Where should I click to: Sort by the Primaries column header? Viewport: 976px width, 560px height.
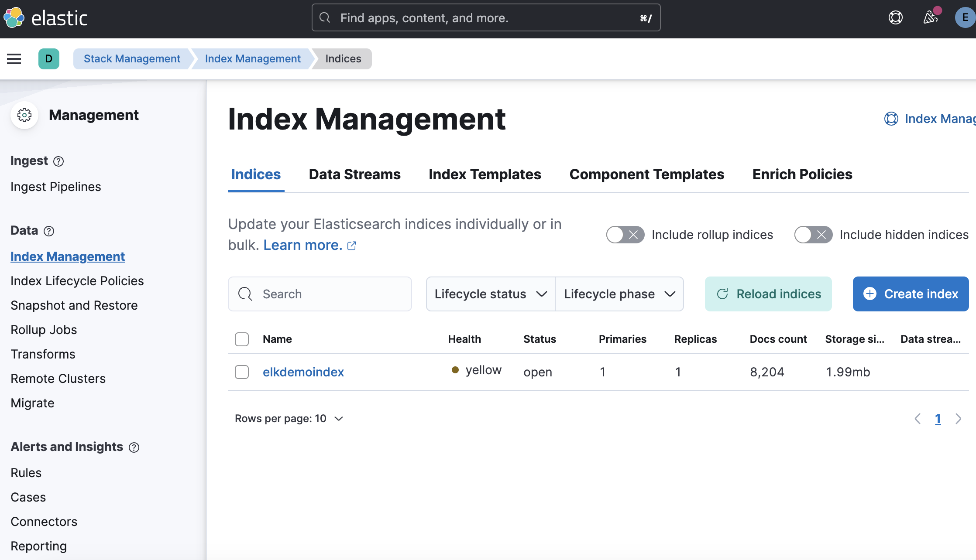[622, 339]
